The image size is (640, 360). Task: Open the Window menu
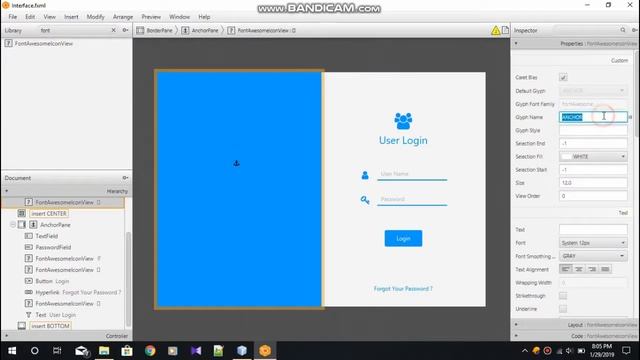coord(179,17)
